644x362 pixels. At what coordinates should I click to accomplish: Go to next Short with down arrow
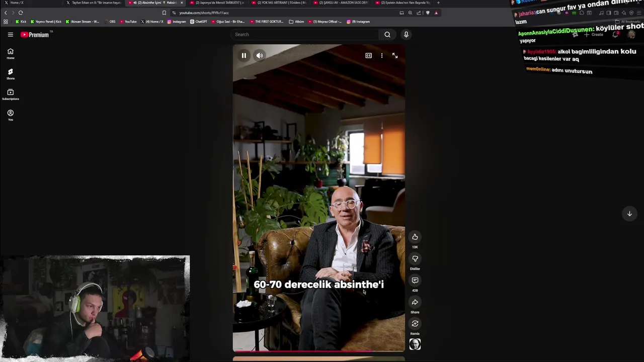629,214
